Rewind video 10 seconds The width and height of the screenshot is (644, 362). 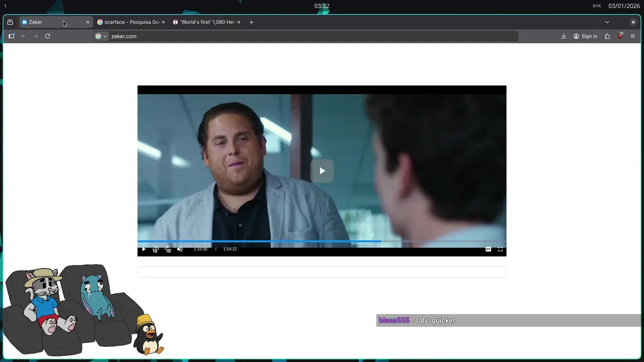(x=155, y=249)
